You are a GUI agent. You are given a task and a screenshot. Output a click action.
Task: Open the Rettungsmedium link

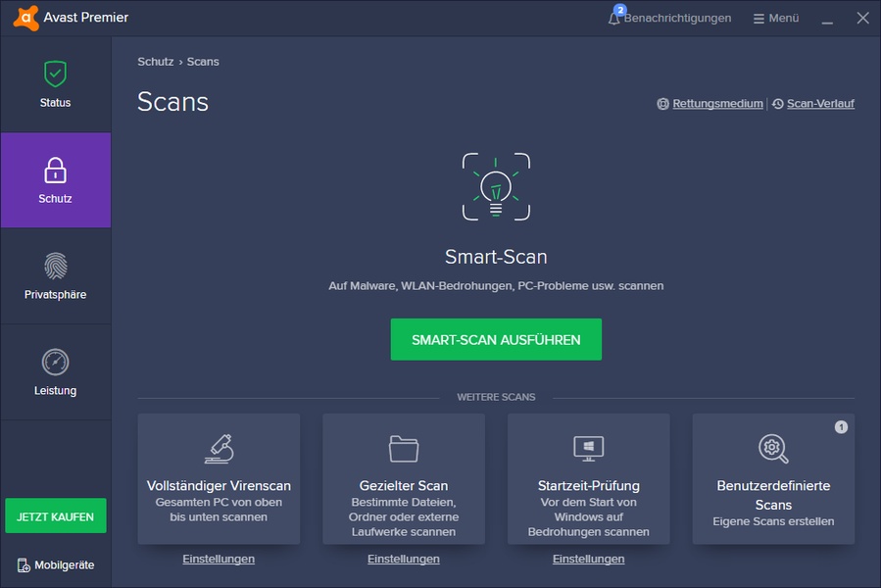[717, 104]
